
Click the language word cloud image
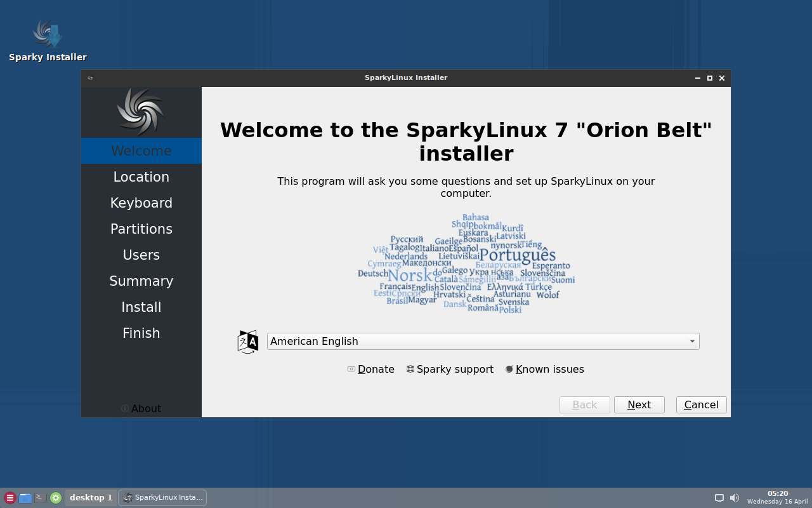tap(466, 264)
